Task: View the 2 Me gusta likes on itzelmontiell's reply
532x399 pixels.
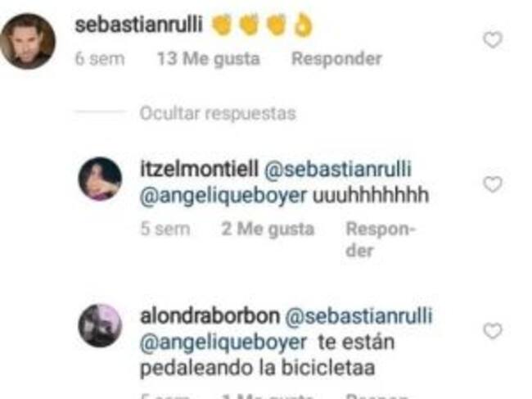Action: [x=268, y=229]
